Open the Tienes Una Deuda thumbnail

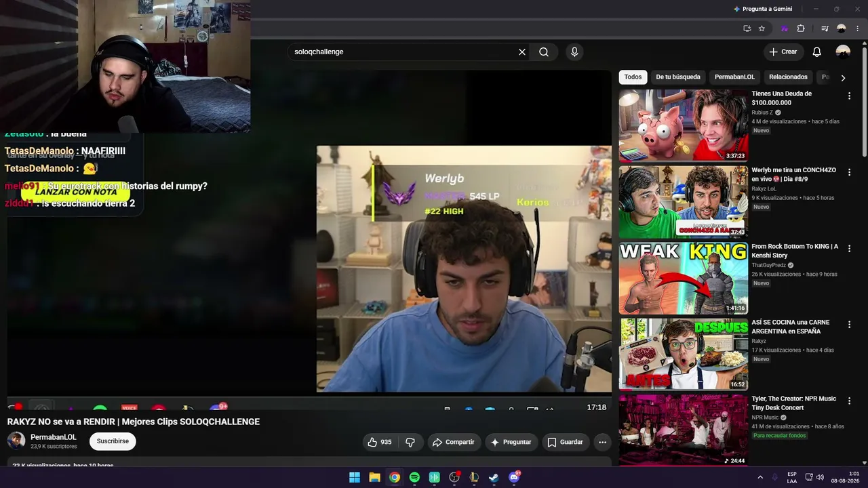coord(684,125)
